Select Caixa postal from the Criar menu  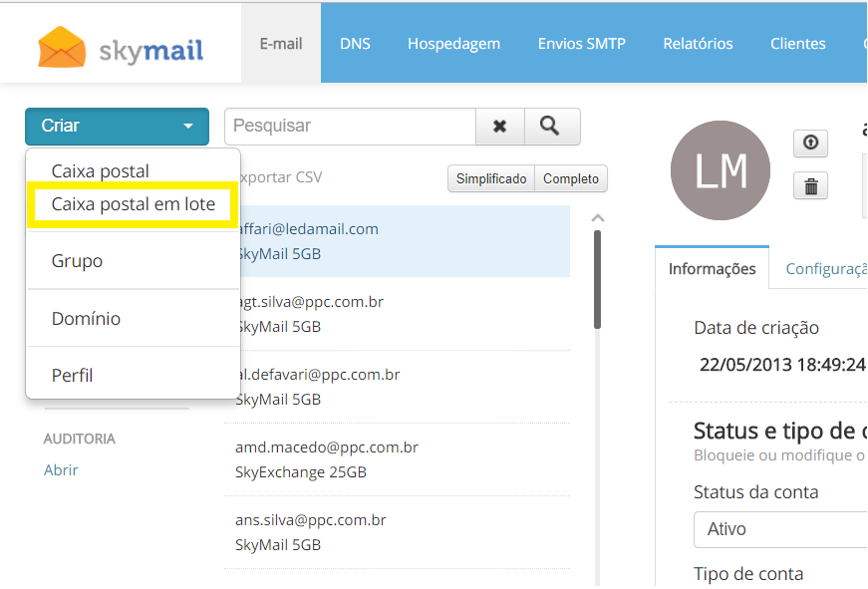(x=101, y=171)
